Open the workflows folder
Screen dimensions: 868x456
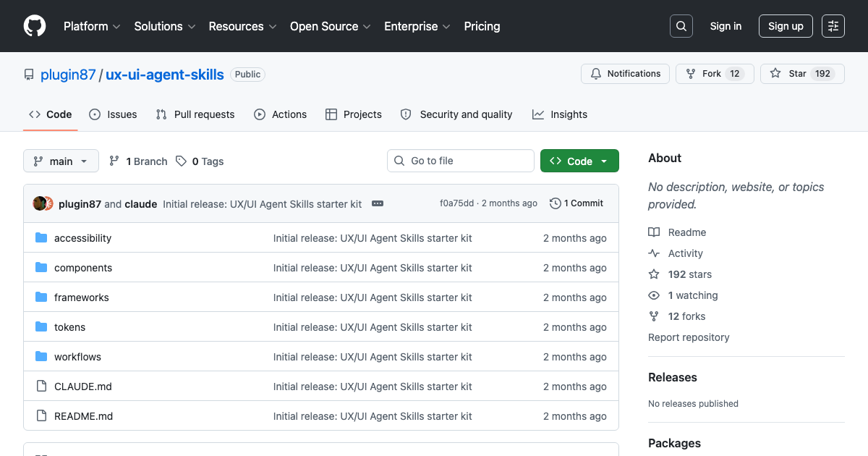(x=77, y=357)
